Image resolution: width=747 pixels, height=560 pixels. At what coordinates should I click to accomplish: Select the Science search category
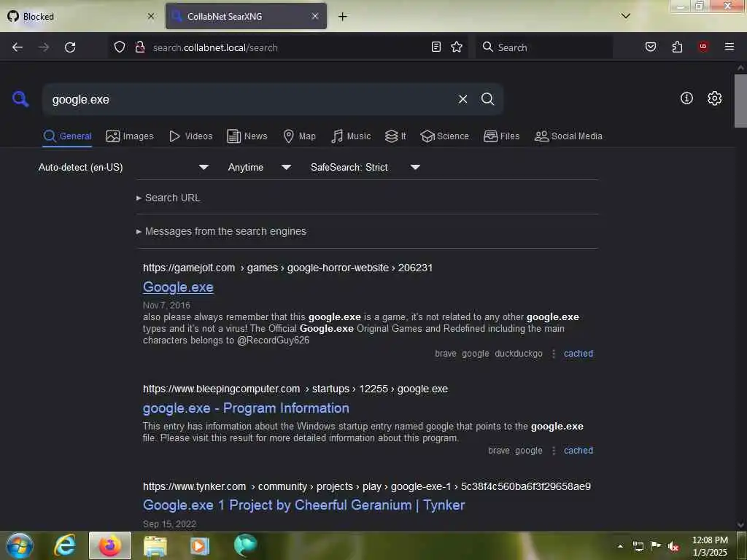(444, 136)
